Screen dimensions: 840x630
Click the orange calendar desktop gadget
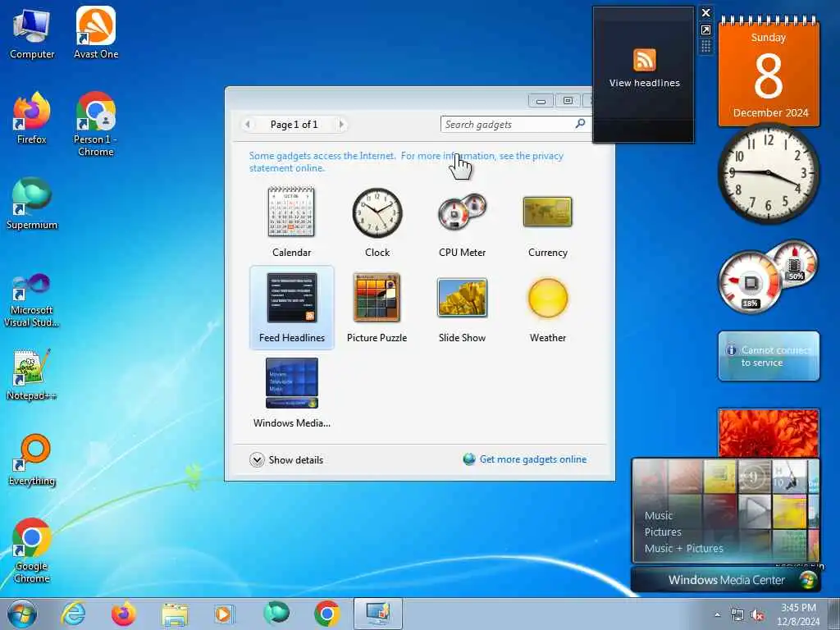click(x=769, y=72)
